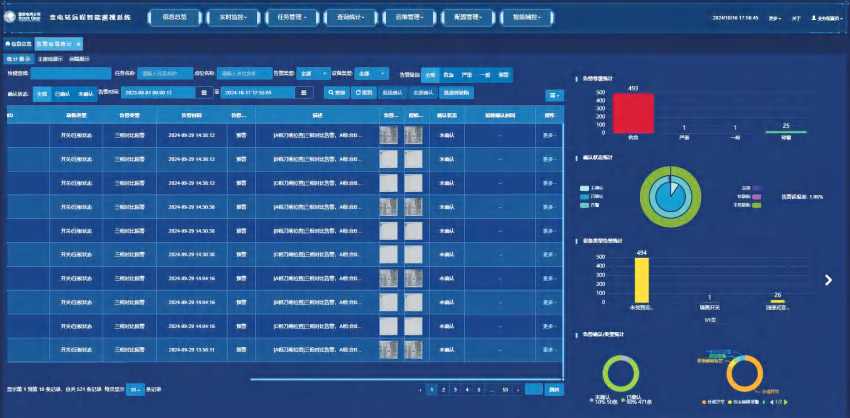Click the right arrow to next chart panel
The width and height of the screenshot is (850, 418).
(828, 280)
